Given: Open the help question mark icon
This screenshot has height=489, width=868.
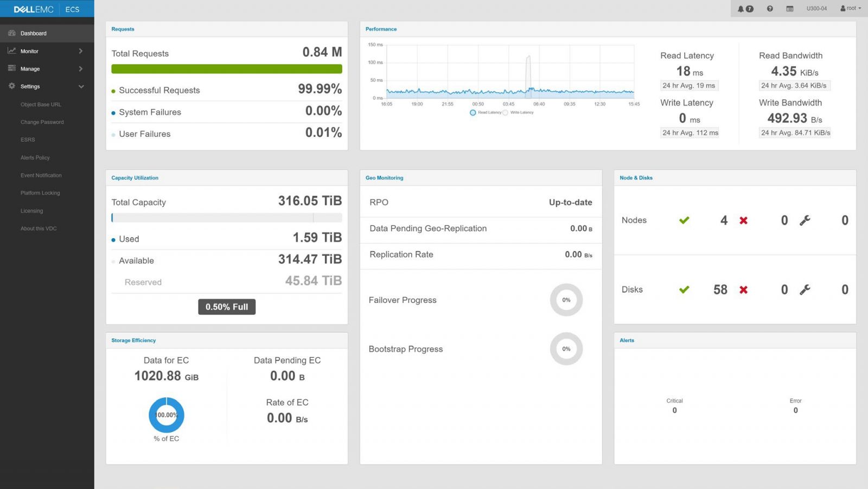Looking at the screenshot, I should pos(770,9).
